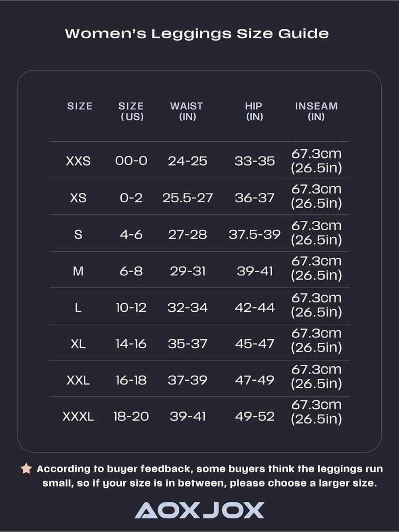Click the Women's Leggings Size Guide title

coord(197,34)
